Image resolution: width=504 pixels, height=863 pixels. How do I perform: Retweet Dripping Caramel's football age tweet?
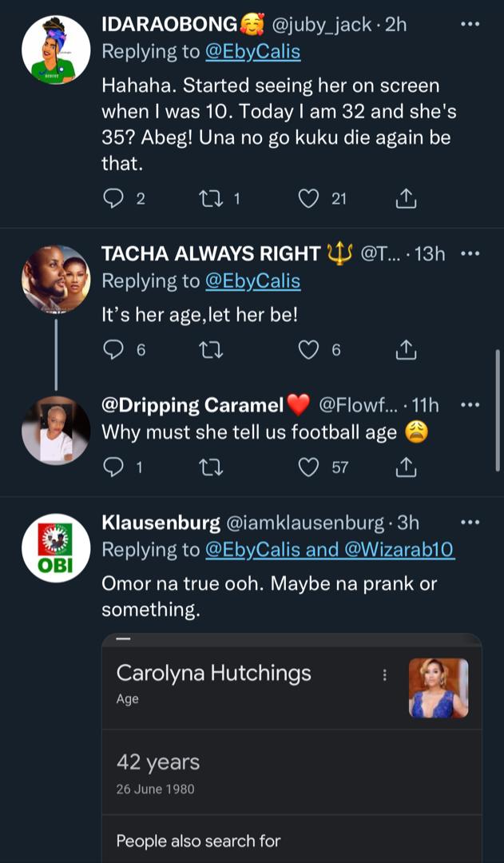pos(212,467)
